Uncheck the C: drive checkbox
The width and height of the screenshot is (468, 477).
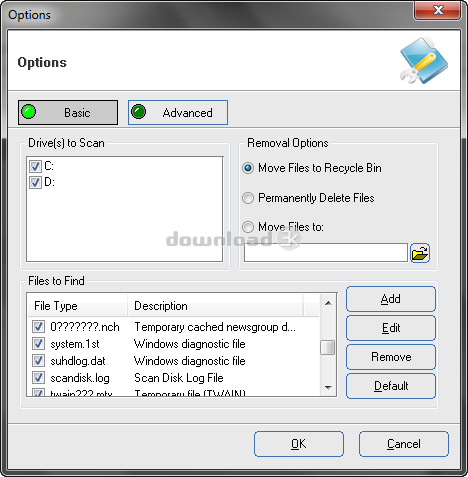(x=35, y=166)
